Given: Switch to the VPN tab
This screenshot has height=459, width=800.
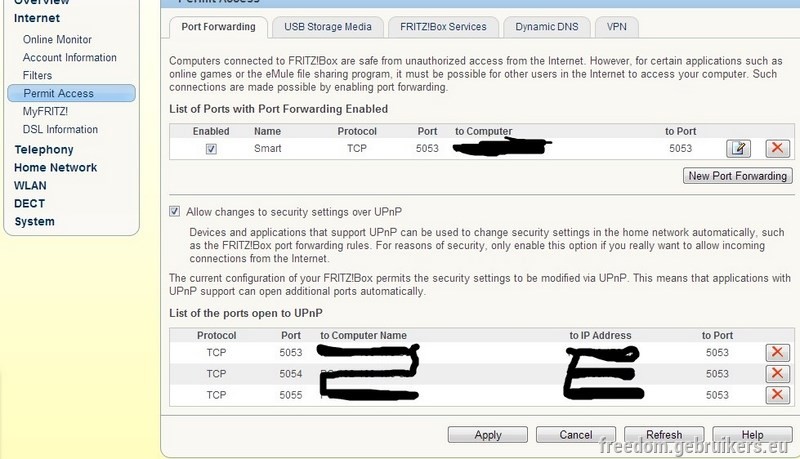Looking at the screenshot, I should tap(616, 27).
